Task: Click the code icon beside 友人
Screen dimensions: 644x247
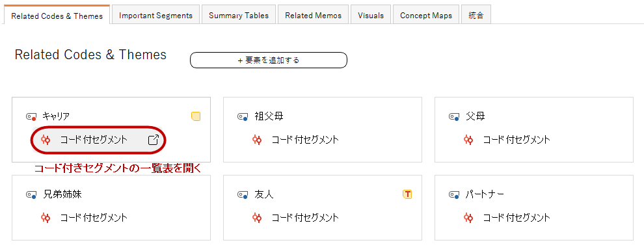Action: (243, 195)
